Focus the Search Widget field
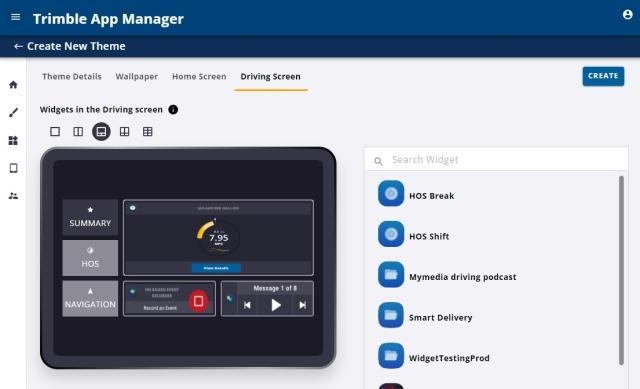Screen dimensions: 640x389 tap(496, 160)
